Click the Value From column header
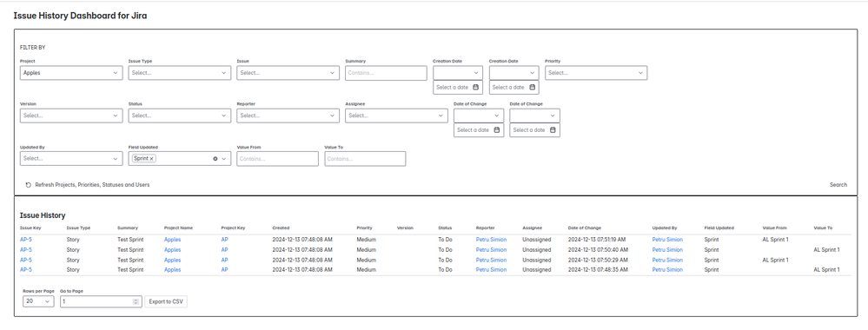 point(774,228)
